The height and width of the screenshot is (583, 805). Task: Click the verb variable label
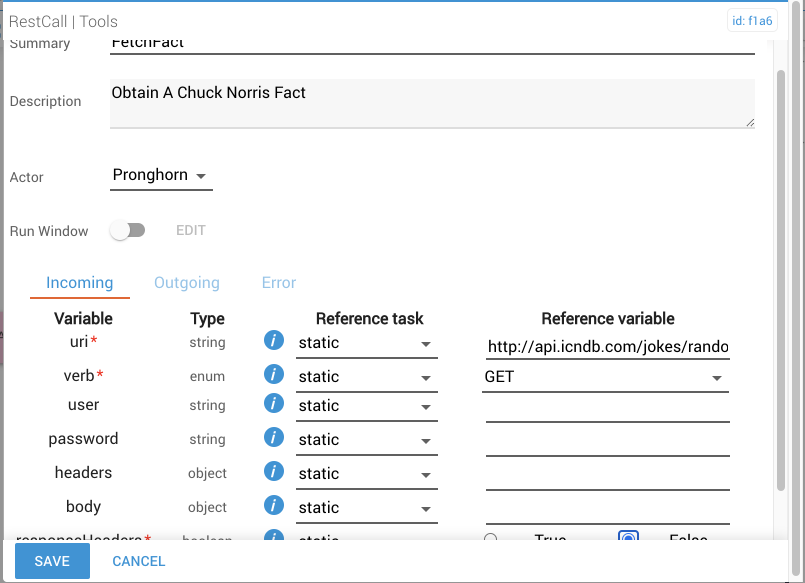click(79, 376)
